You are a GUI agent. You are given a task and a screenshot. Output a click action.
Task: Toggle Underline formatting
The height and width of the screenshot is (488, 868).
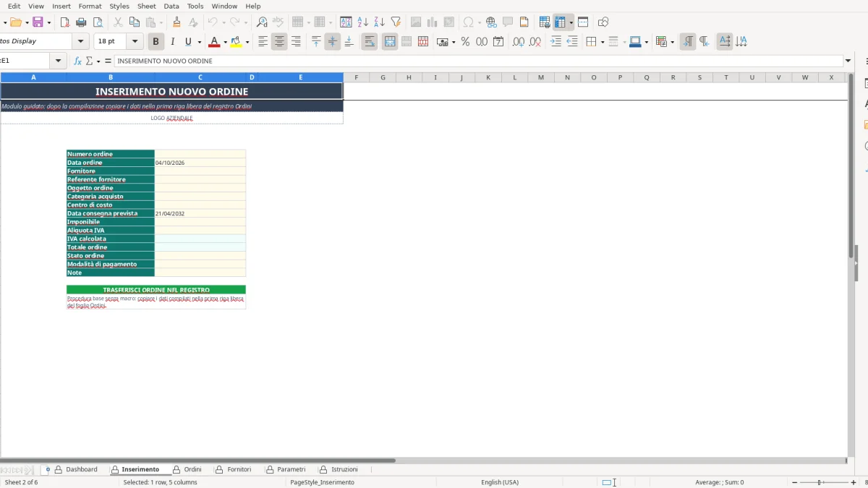pyautogui.click(x=188, y=42)
